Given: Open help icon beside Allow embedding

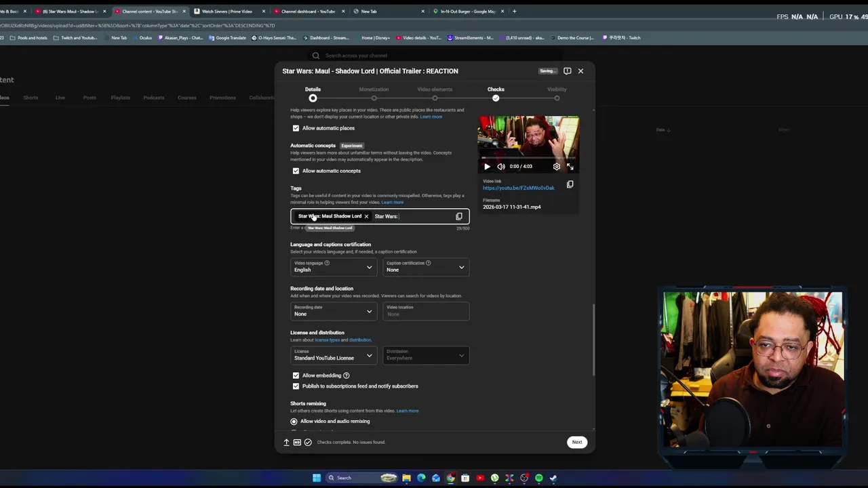Looking at the screenshot, I should (347, 375).
